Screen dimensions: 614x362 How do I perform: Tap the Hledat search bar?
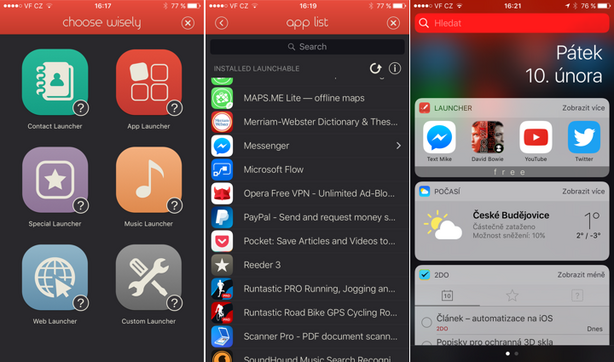[x=512, y=23]
